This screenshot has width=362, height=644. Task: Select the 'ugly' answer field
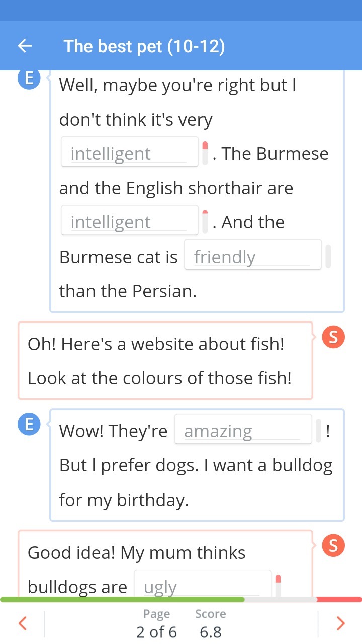click(x=203, y=584)
